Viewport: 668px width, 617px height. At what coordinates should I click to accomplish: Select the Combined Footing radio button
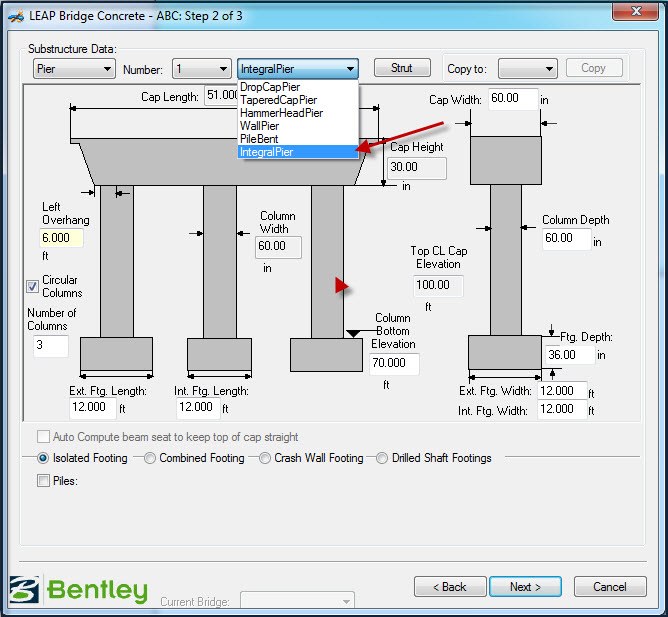(x=150, y=458)
